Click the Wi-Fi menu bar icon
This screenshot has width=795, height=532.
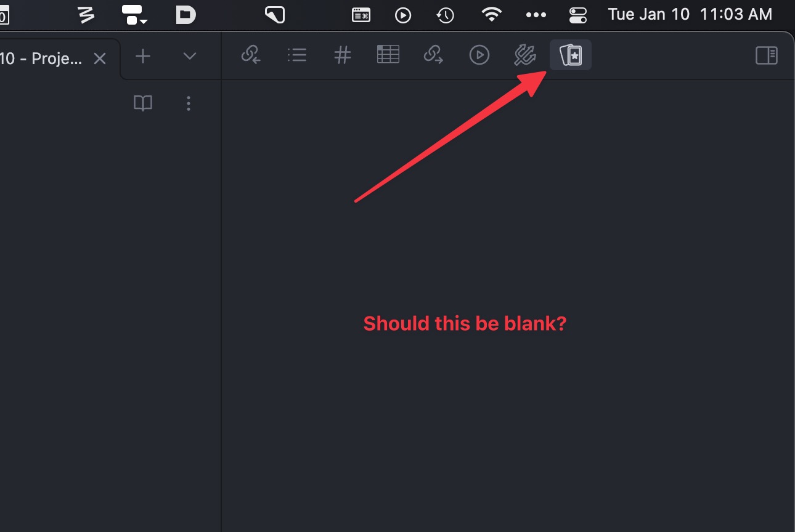pos(491,15)
